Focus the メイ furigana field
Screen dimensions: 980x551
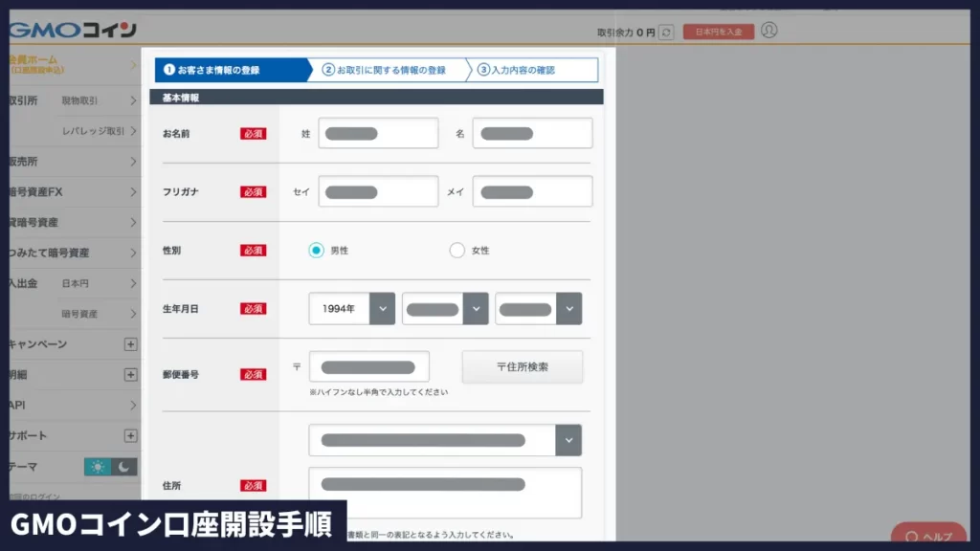pyautogui.click(x=532, y=191)
